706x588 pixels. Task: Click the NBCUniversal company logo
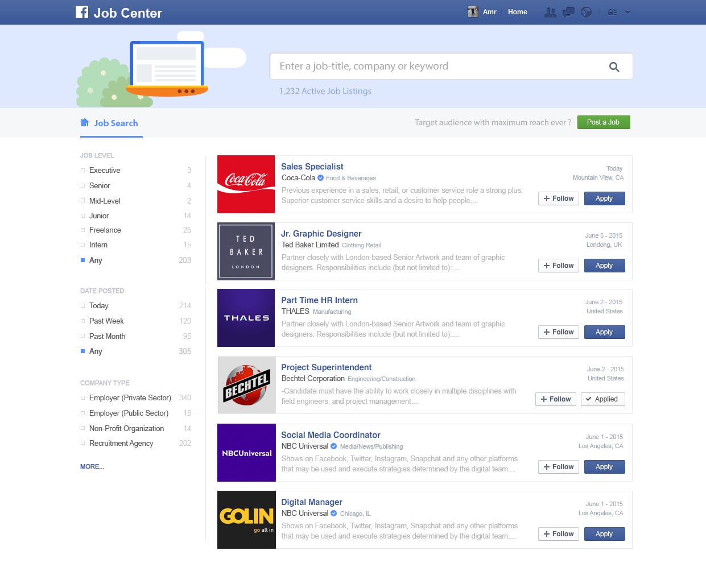(246, 453)
